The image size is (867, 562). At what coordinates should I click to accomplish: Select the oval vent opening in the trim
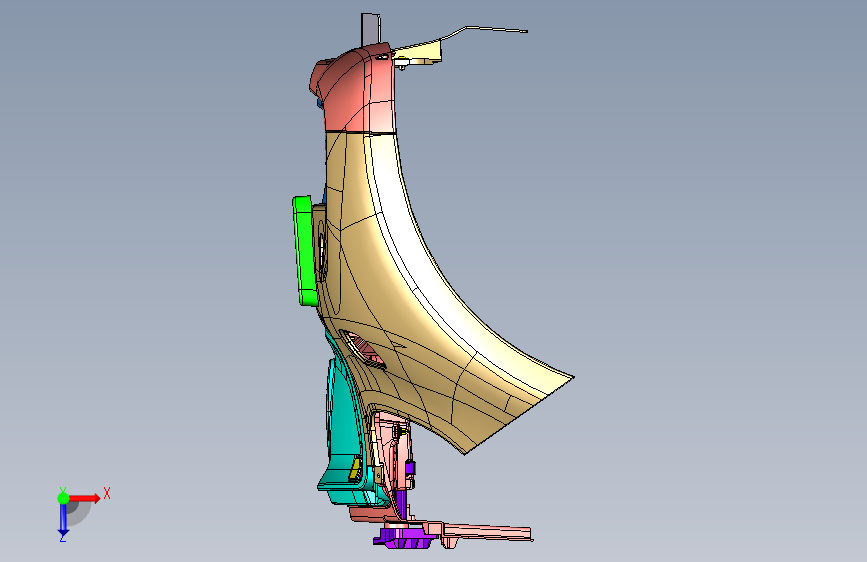click(x=363, y=350)
